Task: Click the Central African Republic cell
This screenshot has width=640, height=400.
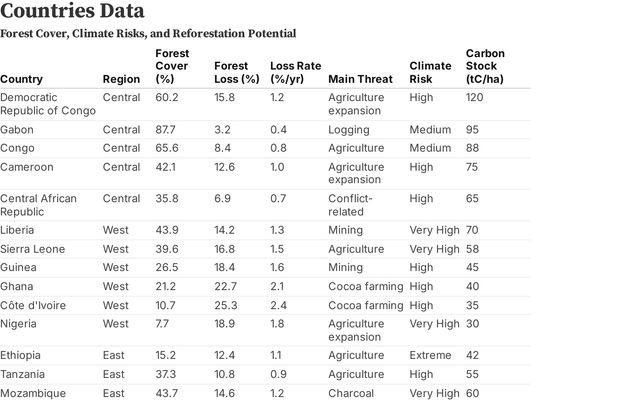Action: pos(38,205)
